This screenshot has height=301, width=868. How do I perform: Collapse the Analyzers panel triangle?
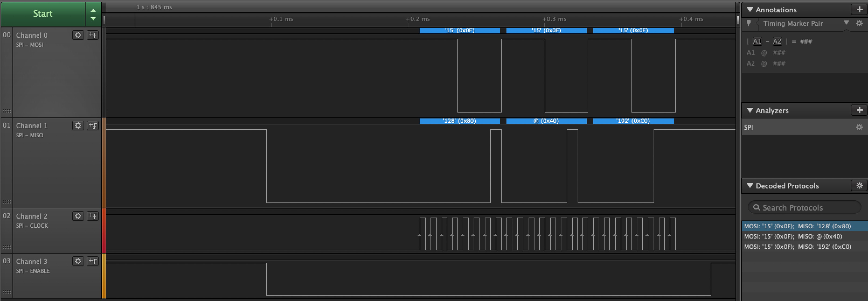point(750,110)
